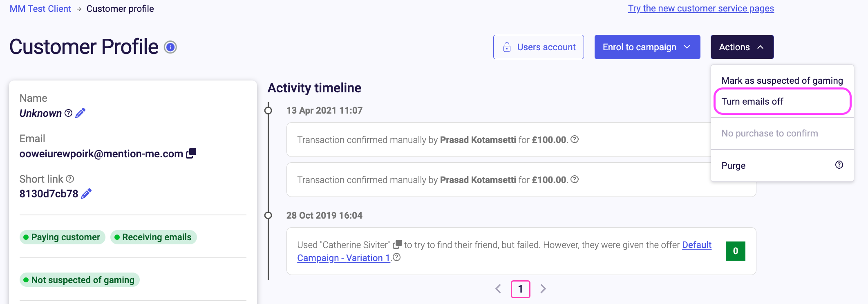Follow Try the new customer service pages link
The height and width of the screenshot is (304, 868).
pos(701,9)
